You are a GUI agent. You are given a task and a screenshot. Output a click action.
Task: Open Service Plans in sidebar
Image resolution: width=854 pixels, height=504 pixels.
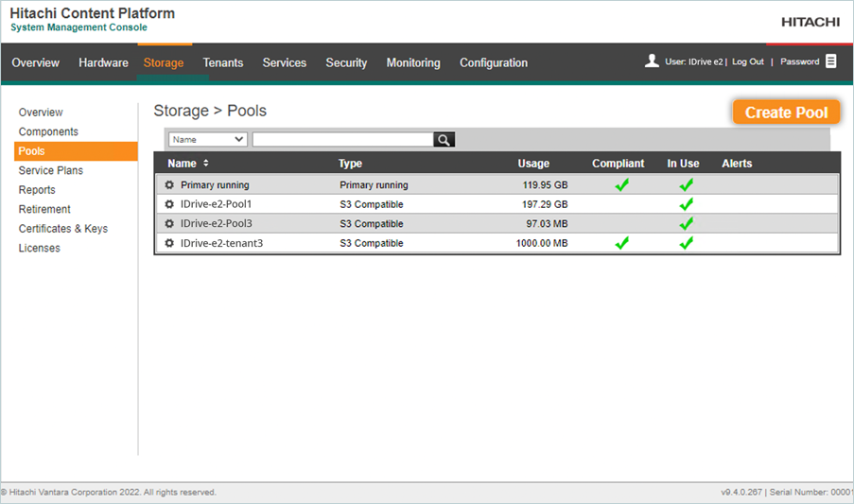click(51, 170)
